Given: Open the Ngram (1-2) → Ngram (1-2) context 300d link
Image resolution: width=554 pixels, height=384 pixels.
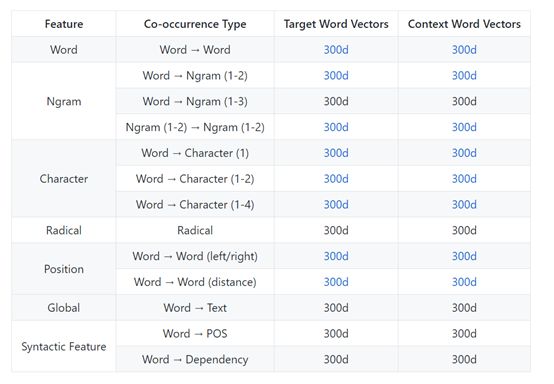Looking at the screenshot, I should (464, 127).
